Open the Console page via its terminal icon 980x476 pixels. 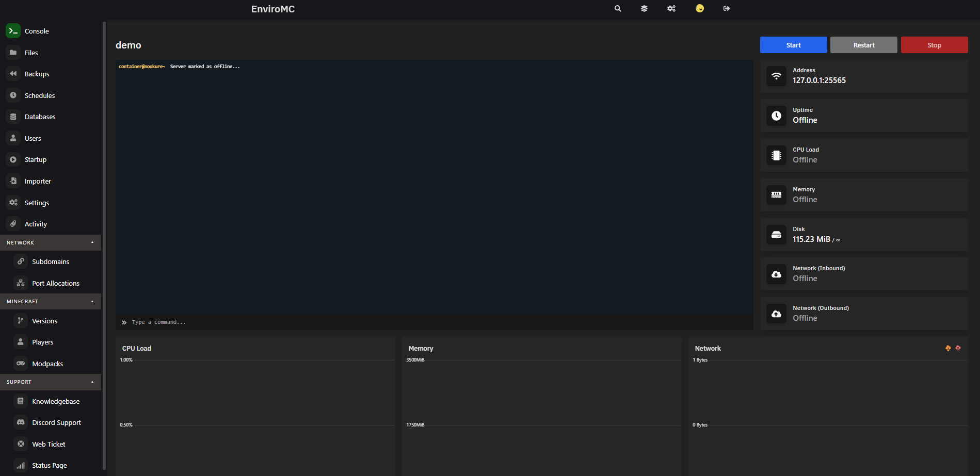(13, 31)
